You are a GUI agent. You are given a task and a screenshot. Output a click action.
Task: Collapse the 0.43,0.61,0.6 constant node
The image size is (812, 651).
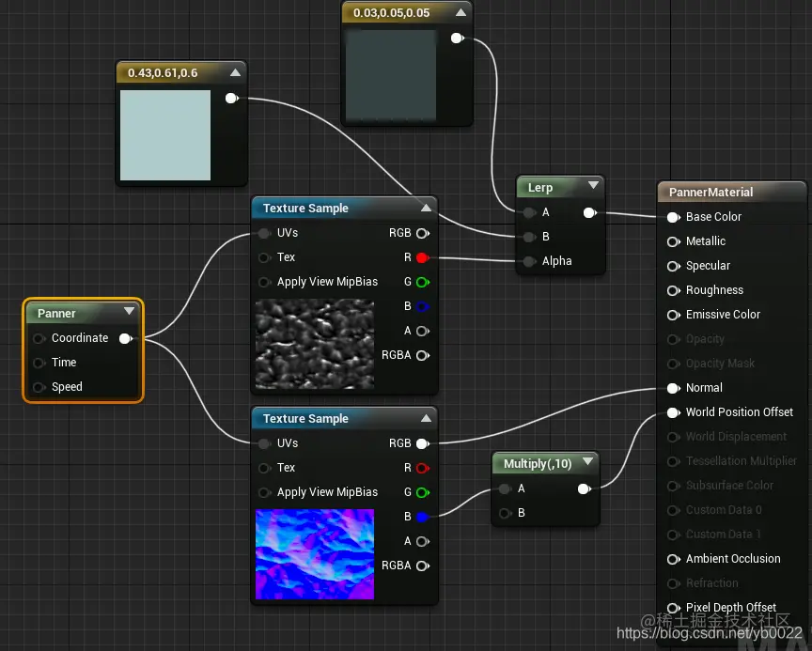[x=235, y=72]
